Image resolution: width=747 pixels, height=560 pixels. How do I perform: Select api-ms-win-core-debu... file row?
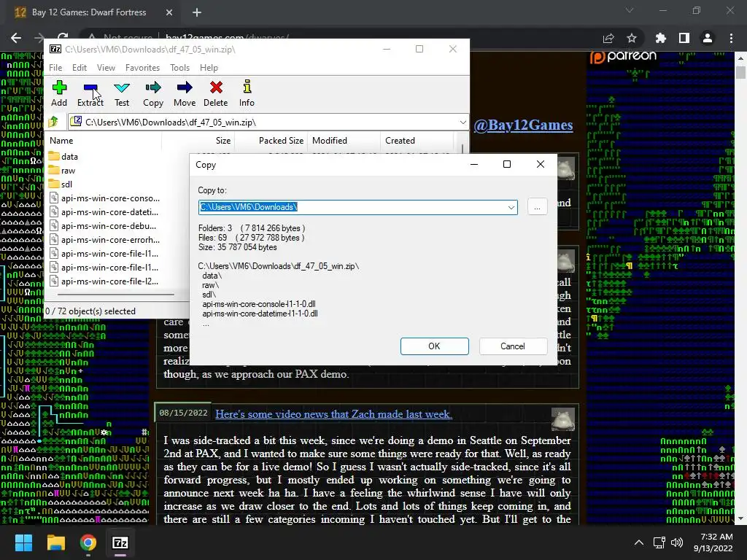pyautogui.click(x=104, y=226)
